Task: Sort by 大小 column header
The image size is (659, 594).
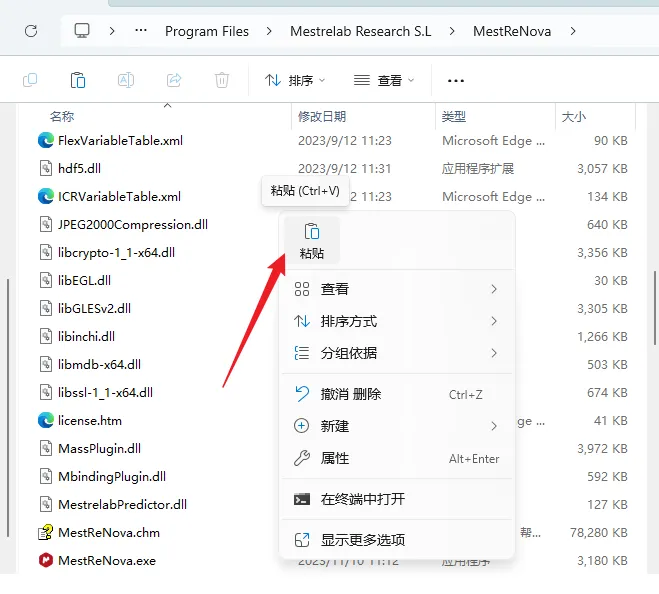Action: point(574,116)
